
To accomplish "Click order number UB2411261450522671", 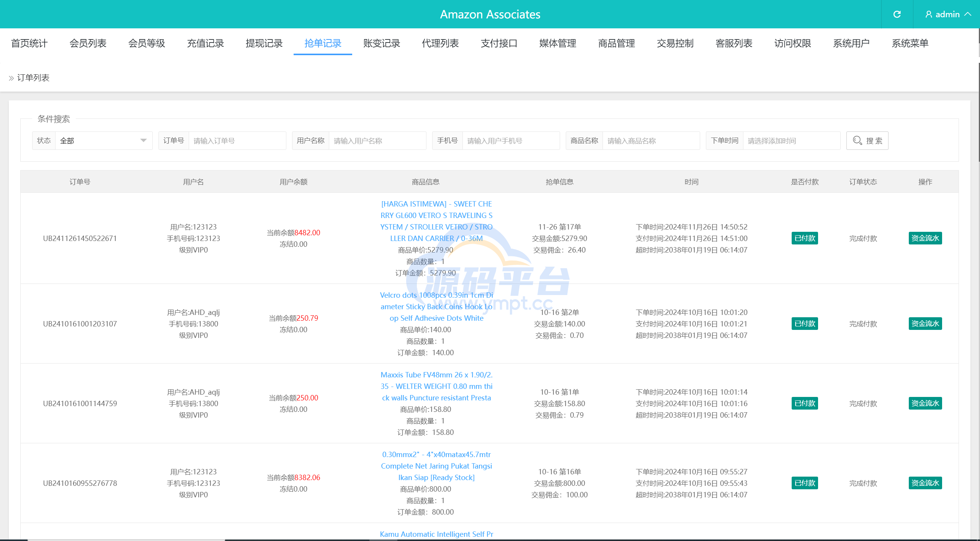I will [x=80, y=238].
